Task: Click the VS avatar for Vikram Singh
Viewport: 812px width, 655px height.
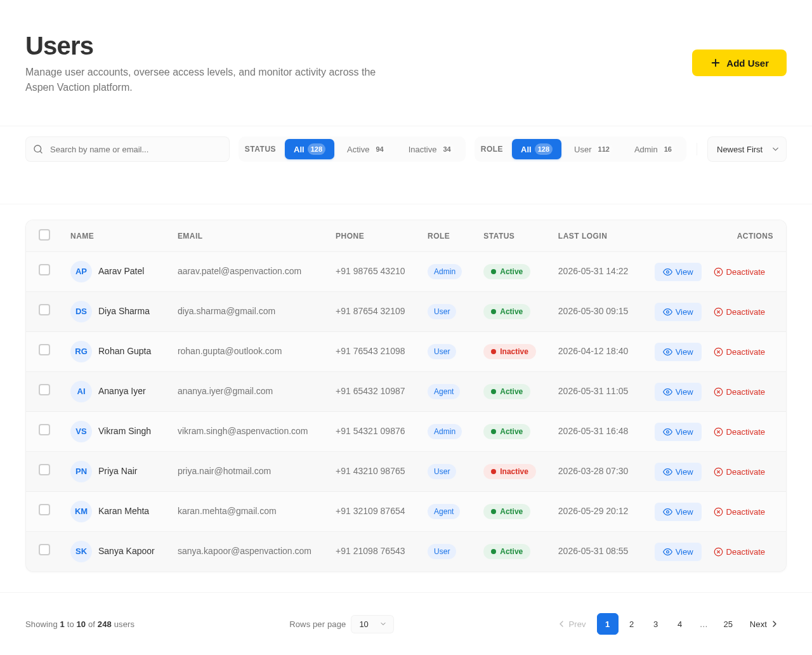Action: [x=81, y=432]
